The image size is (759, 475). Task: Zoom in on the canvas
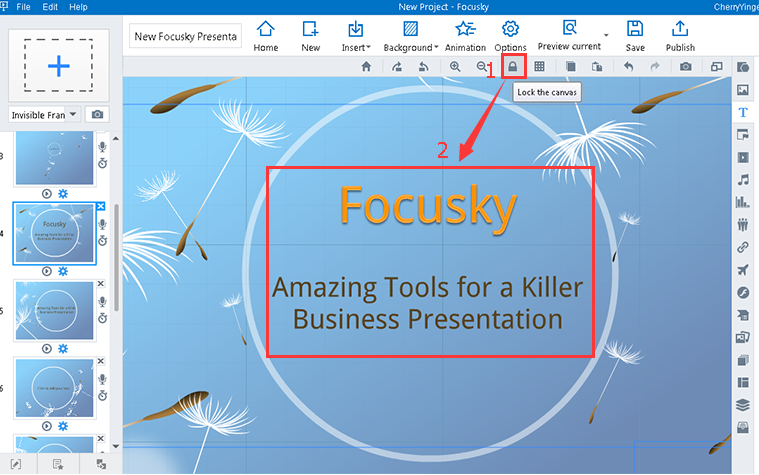455,67
